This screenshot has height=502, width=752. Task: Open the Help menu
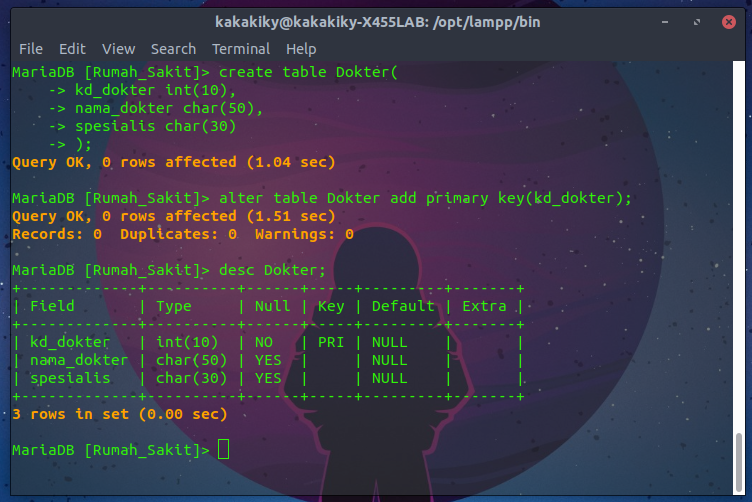coord(301,49)
